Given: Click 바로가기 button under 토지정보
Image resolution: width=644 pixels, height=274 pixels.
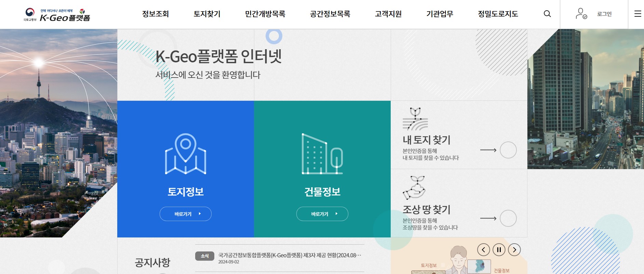Looking at the screenshot, I should [186, 214].
